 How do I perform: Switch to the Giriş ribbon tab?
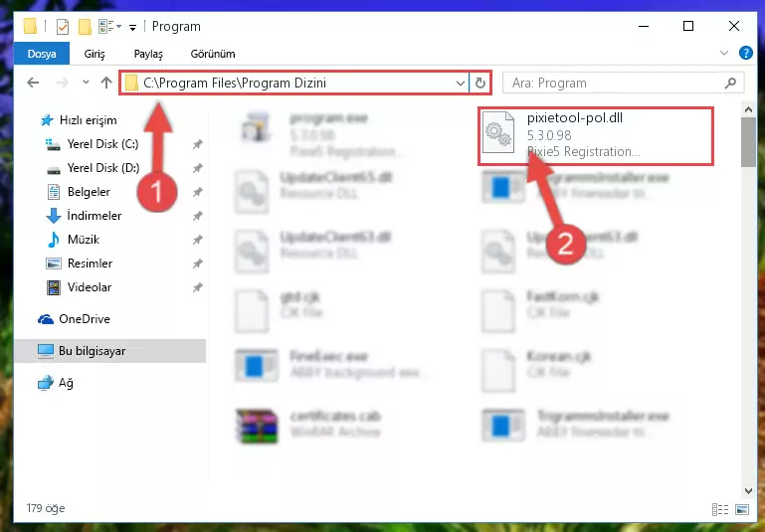coord(95,54)
